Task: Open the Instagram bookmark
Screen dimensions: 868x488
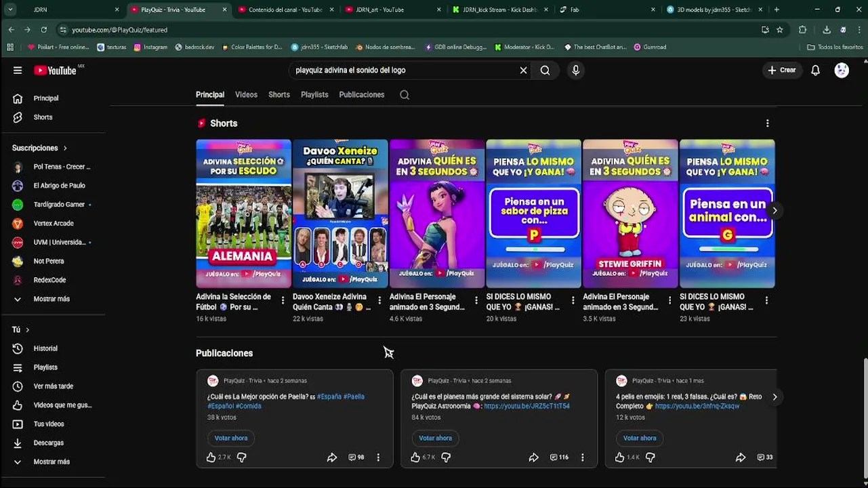Action: pos(150,47)
